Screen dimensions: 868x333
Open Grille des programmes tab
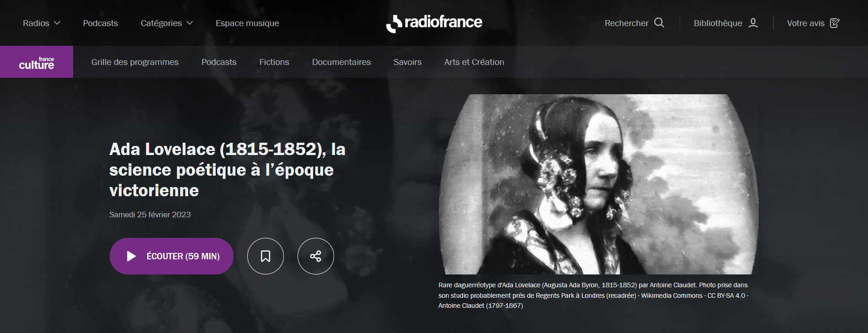click(135, 62)
